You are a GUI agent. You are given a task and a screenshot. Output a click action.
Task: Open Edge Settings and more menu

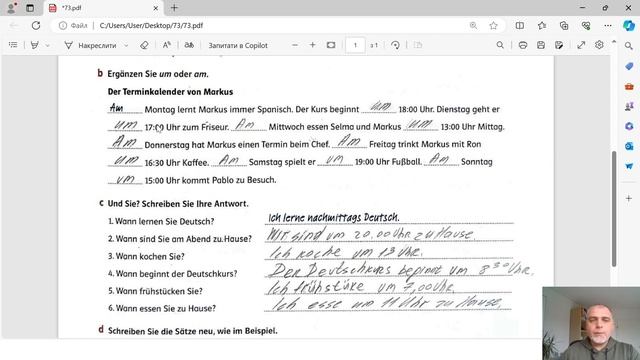pos(608,25)
